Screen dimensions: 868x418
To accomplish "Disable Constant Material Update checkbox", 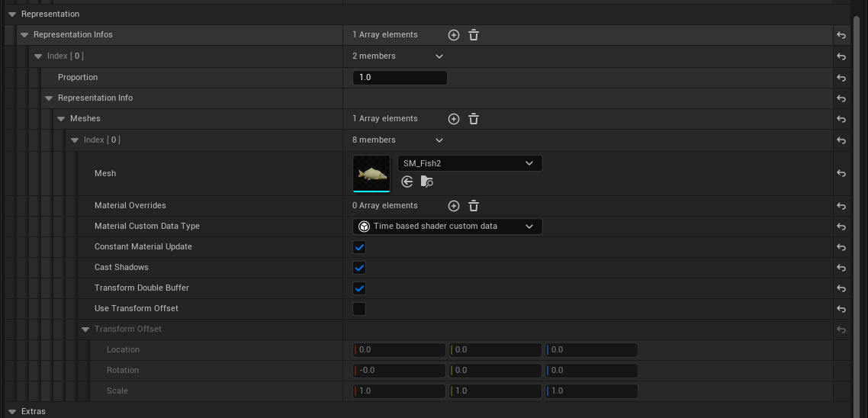I will (x=359, y=247).
